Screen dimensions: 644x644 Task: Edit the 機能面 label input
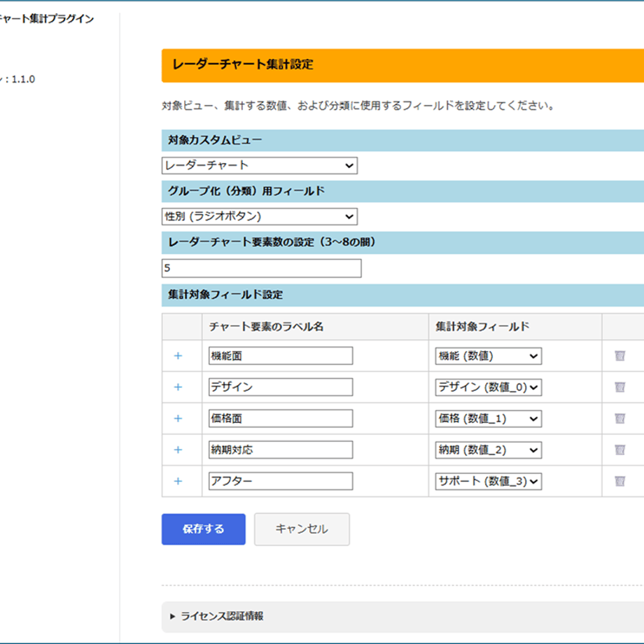click(x=281, y=356)
